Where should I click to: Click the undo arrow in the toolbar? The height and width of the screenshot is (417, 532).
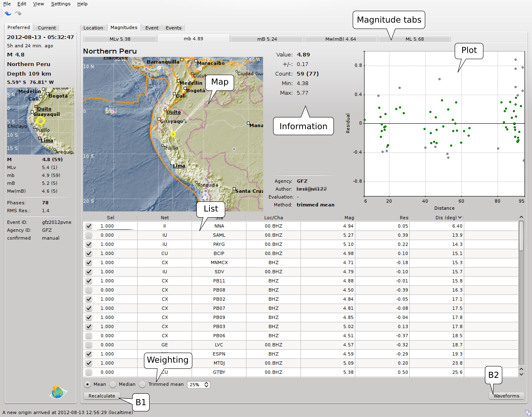(x=8, y=13)
